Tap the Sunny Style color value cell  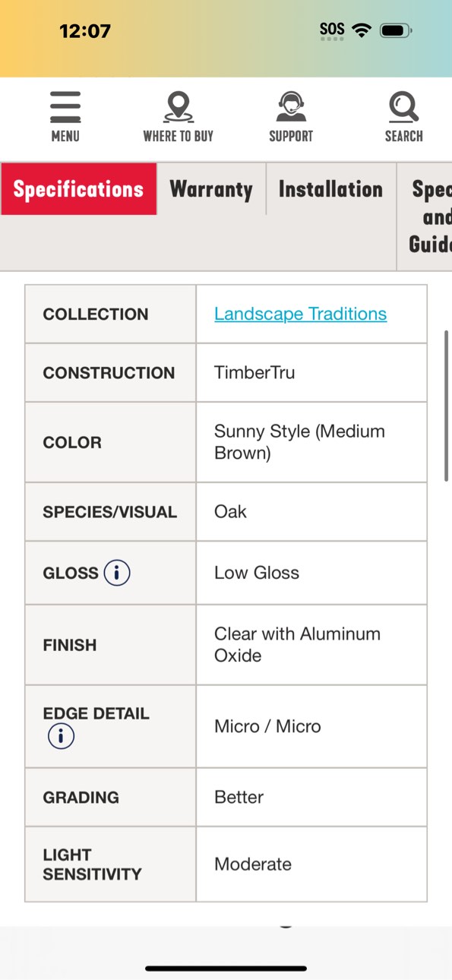coord(311,442)
